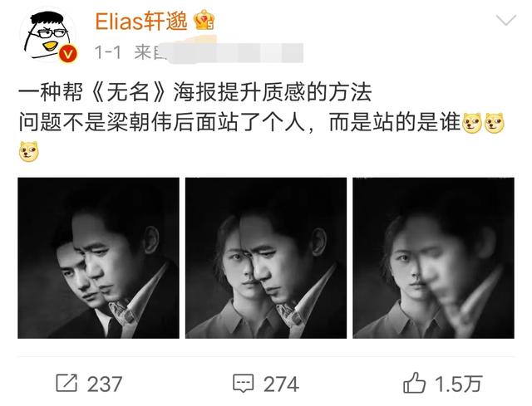Click the repost count 237
Image resolution: width=532 pixels, height=406 pixels.
[105, 384]
